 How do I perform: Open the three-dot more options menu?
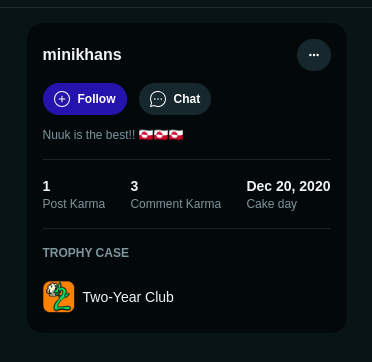(x=314, y=55)
